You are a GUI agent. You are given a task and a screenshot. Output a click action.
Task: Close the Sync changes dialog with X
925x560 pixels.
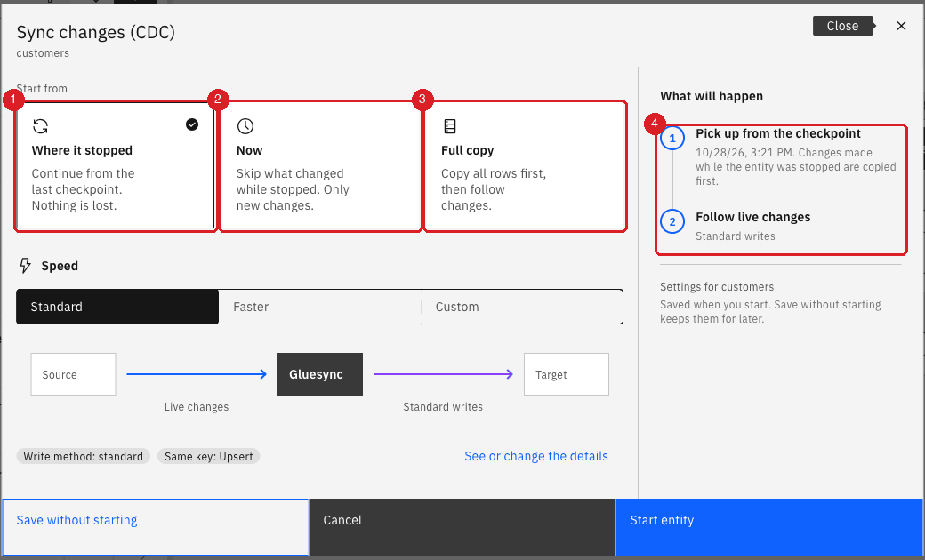pyautogui.click(x=901, y=26)
